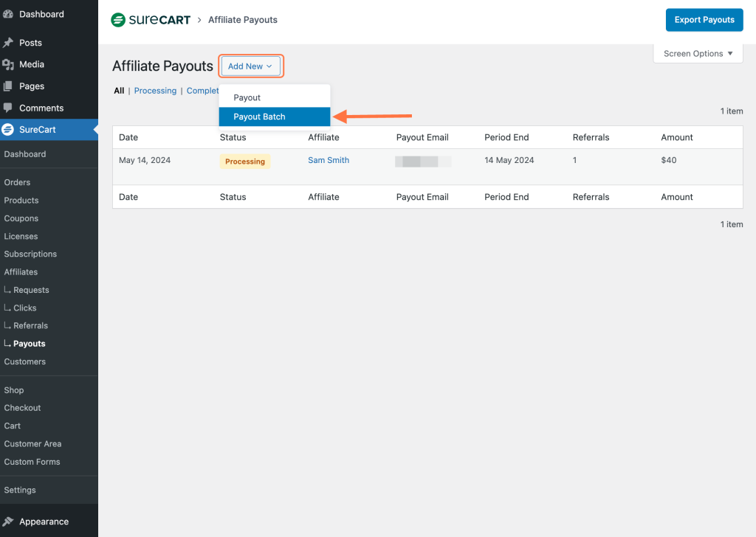The height and width of the screenshot is (537, 756).
Task: Open Sam Smith affiliate link
Action: click(329, 160)
